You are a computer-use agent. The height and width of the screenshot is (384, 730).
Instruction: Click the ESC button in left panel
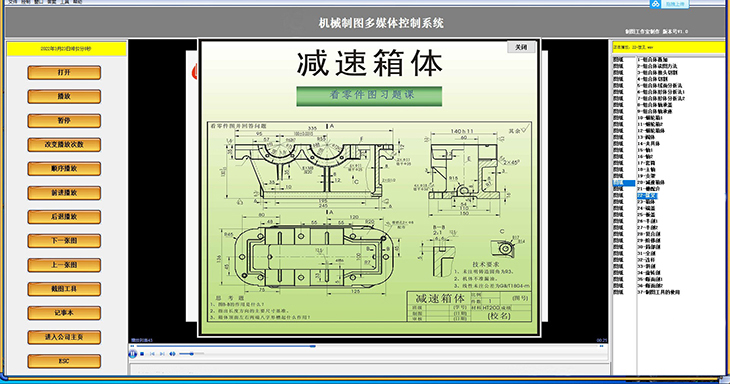pyautogui.click(x=64, y=361)
